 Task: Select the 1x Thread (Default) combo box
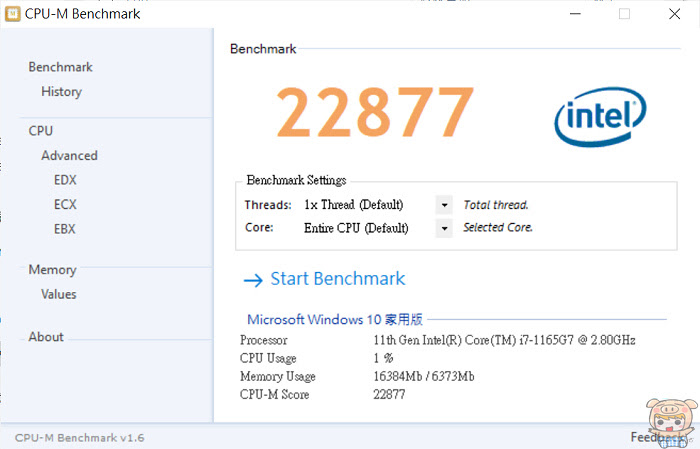point(370,205)
